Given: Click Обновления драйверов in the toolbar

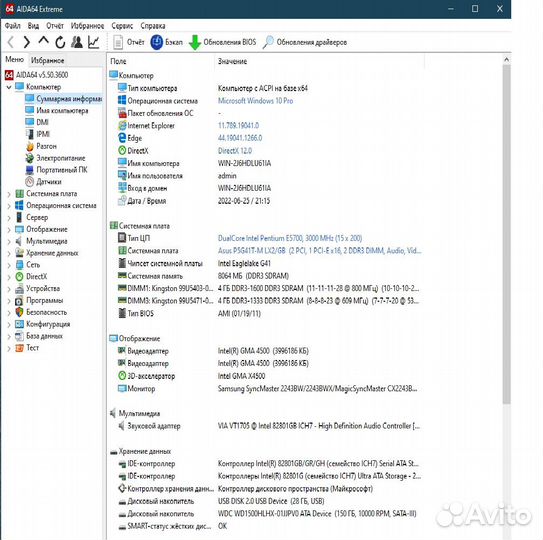Looking at the screenshot, I should pos(305,42).
